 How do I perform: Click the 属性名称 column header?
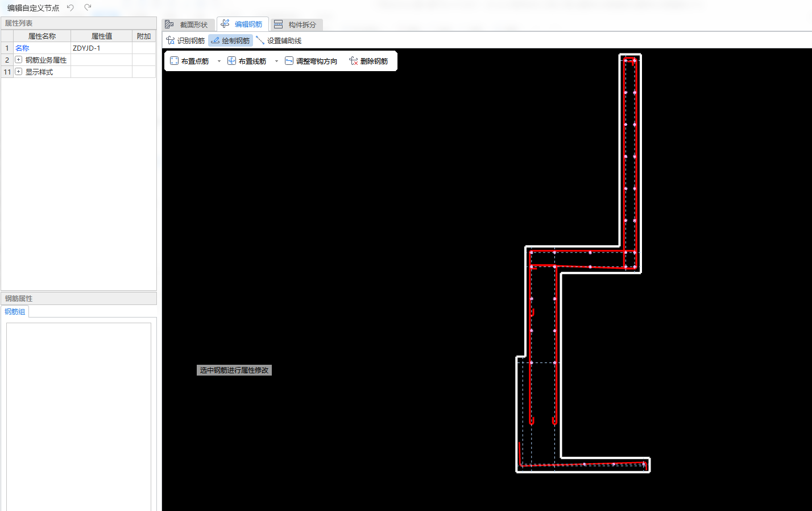click(x=42, y=36)
